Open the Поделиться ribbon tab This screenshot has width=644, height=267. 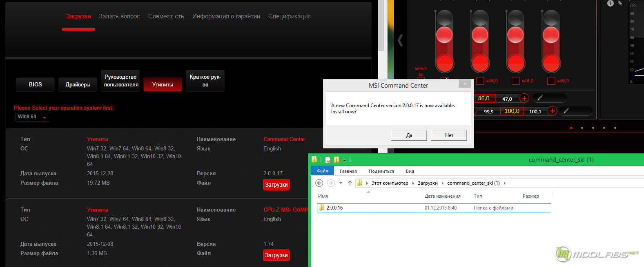[x=381, y=171]
